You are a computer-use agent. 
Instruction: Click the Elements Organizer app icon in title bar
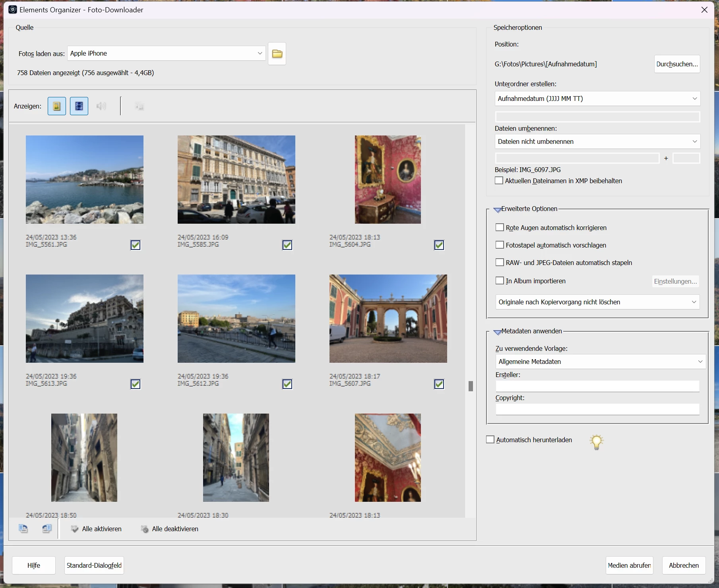[x=13, y=10]
